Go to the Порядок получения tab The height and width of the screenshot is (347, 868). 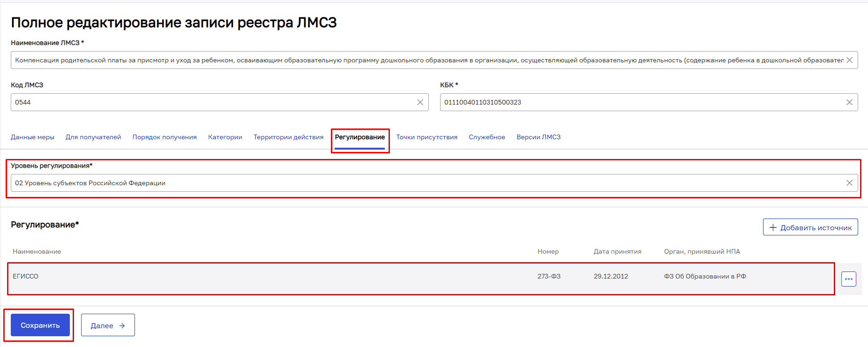(x=165, y=137)
